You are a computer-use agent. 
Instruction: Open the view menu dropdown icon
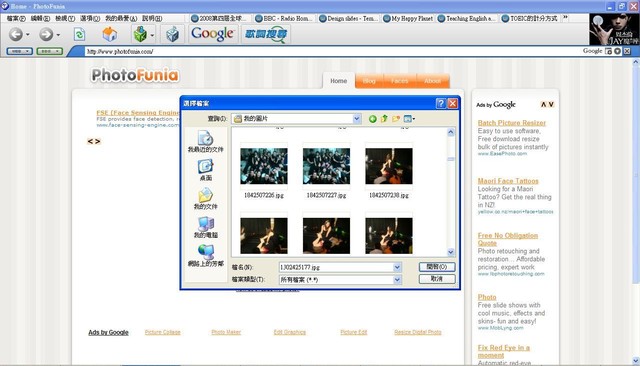409,119
